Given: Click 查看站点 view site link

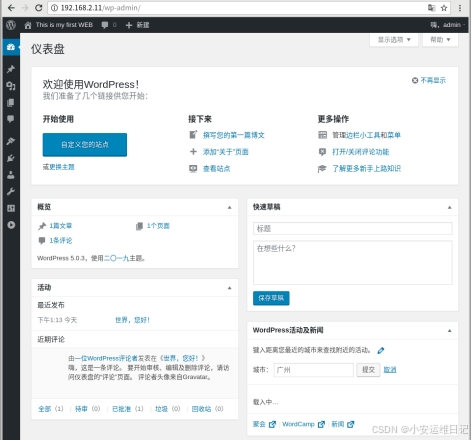Looking at the screenshot, I should 216,168.
